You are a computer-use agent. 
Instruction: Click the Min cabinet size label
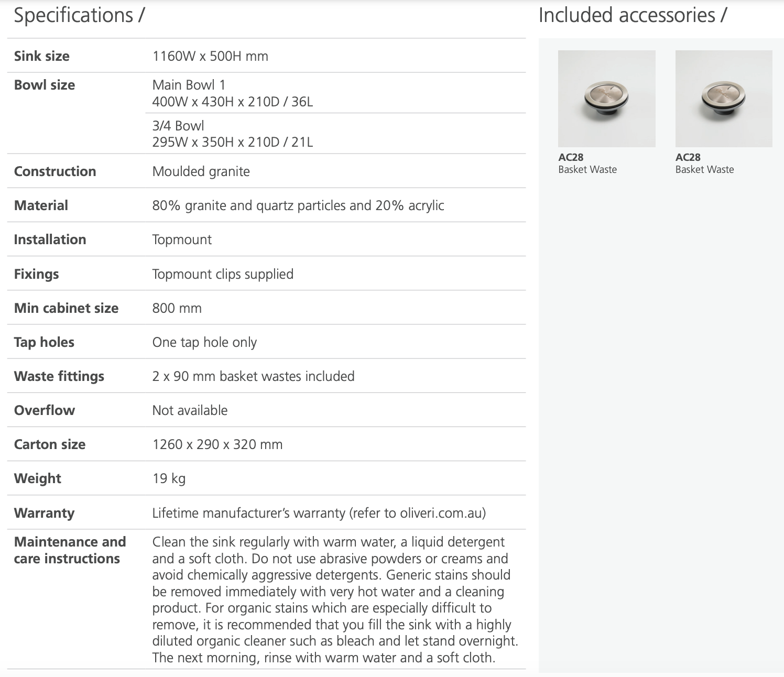click(66, 308)
